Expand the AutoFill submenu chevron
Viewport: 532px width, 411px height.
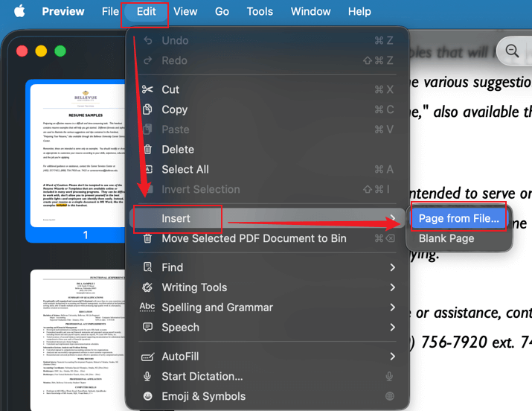(393, 357)
